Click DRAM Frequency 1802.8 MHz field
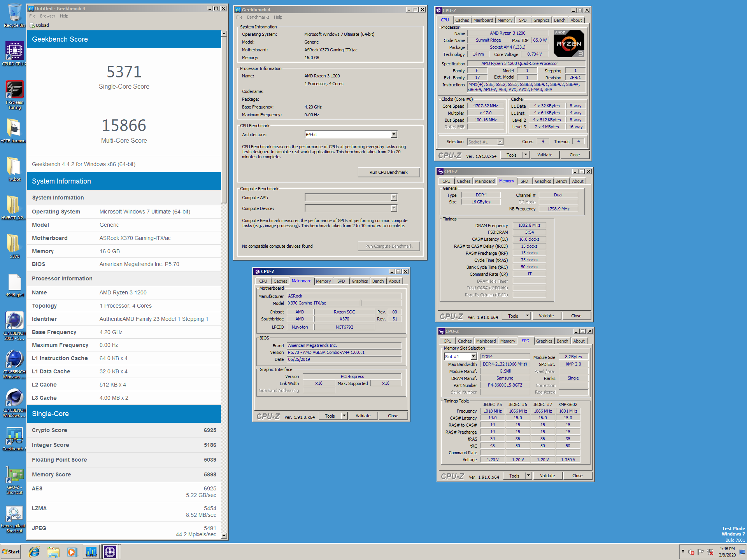747x560 pixels. coord(529,225)
